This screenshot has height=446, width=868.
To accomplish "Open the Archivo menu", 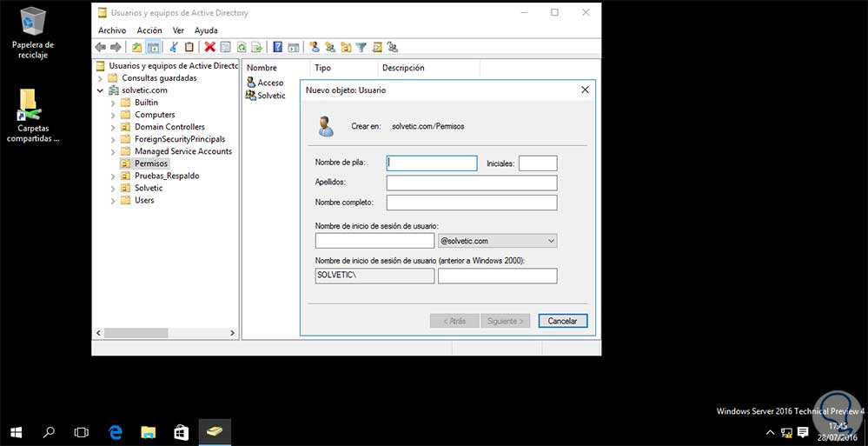I will [112, 30].
